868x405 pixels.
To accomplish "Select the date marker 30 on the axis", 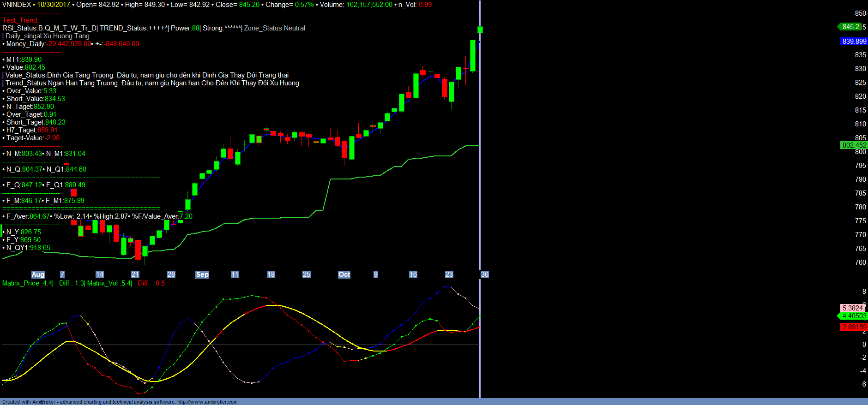I will click(484, 274).
